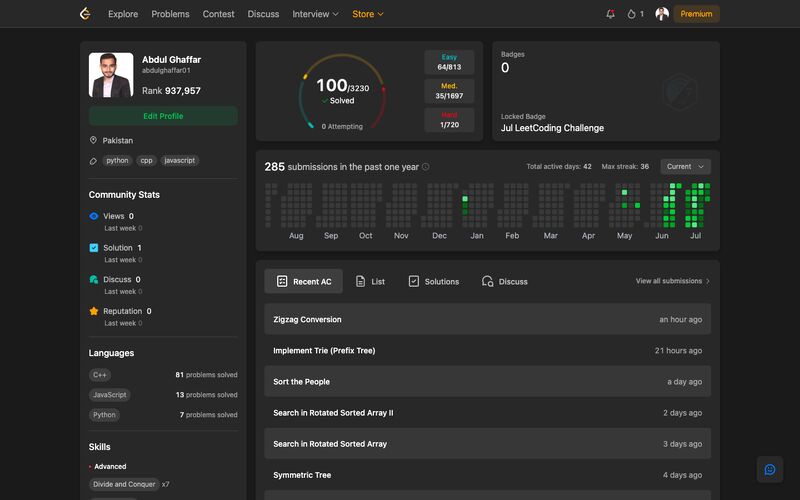Click the cpp tag chip

[x=146, y=160]
